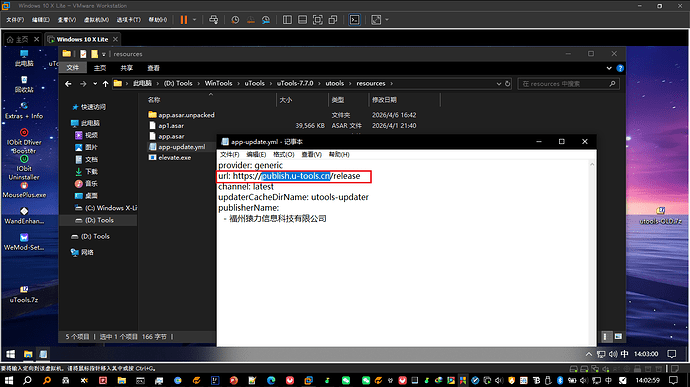Image resolution: width=690 pixels, height=387 pixels.
Task: Show hidden icons in guest system tray
Action: [x=588, y=354]
